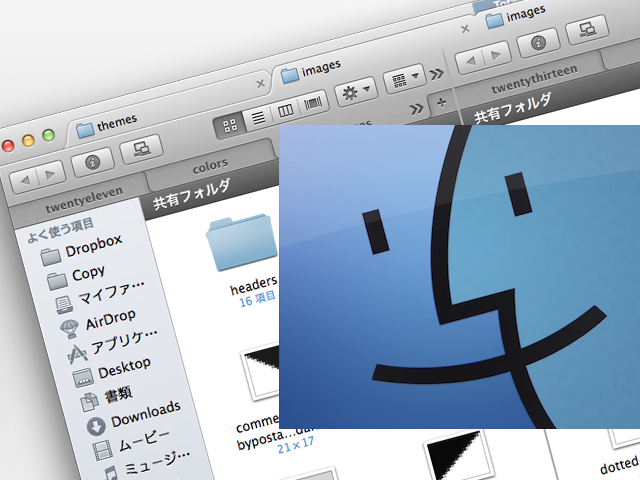
Task: Click 共有フォルダ header in rear window
Action: pos(513,108)
